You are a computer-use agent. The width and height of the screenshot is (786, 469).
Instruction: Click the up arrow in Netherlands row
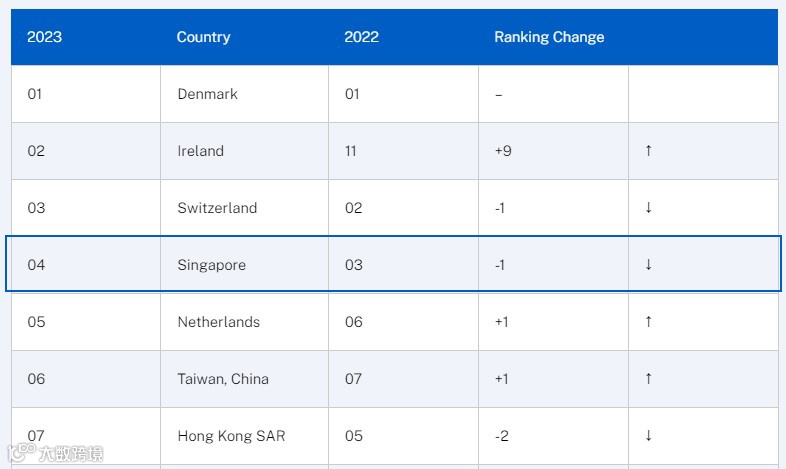point(648,322)
